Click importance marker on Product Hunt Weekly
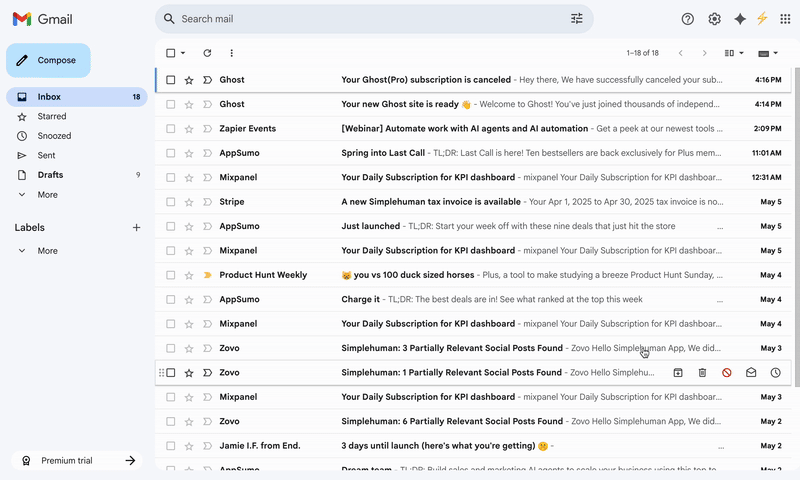This screenshot has height=480, width=800. [207, 275]
